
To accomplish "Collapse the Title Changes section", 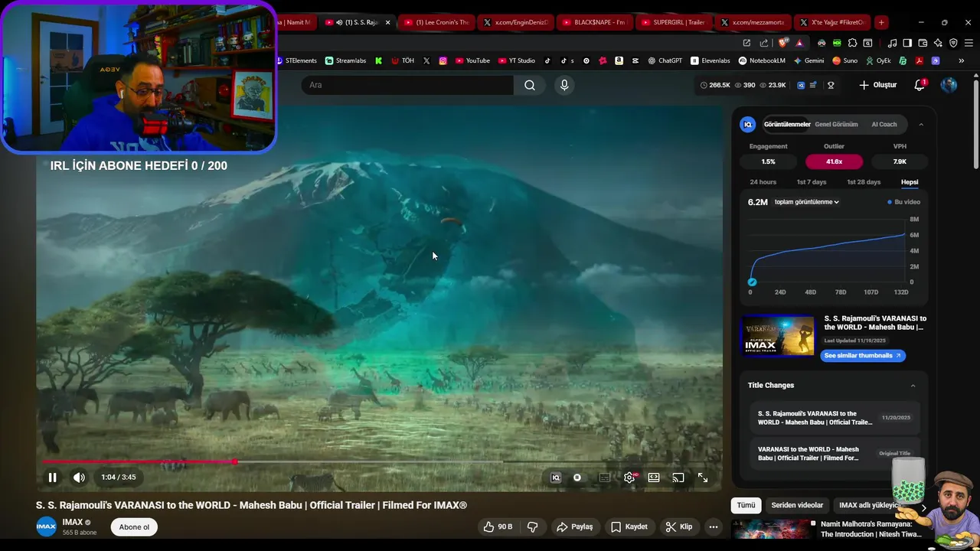I will point(913,386).
